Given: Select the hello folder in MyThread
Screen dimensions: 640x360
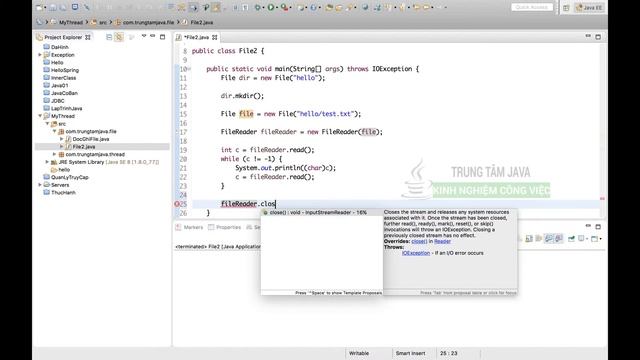Looking at the screenshot, I should click(x=64, y=170).
